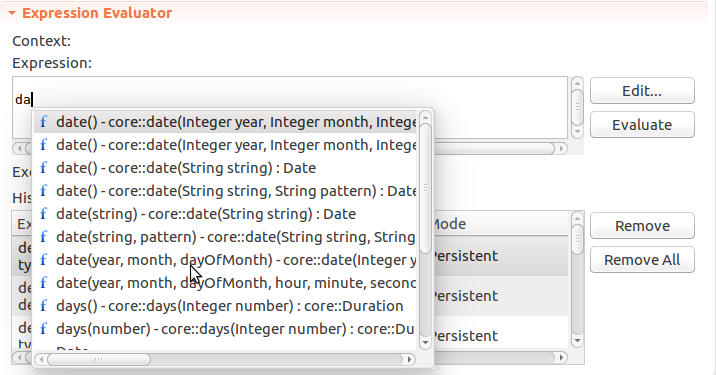Click the proposal list horizontal scrollbar thumb
The image size is (716, 375).
pyautogui.click(x=99, y=359)
